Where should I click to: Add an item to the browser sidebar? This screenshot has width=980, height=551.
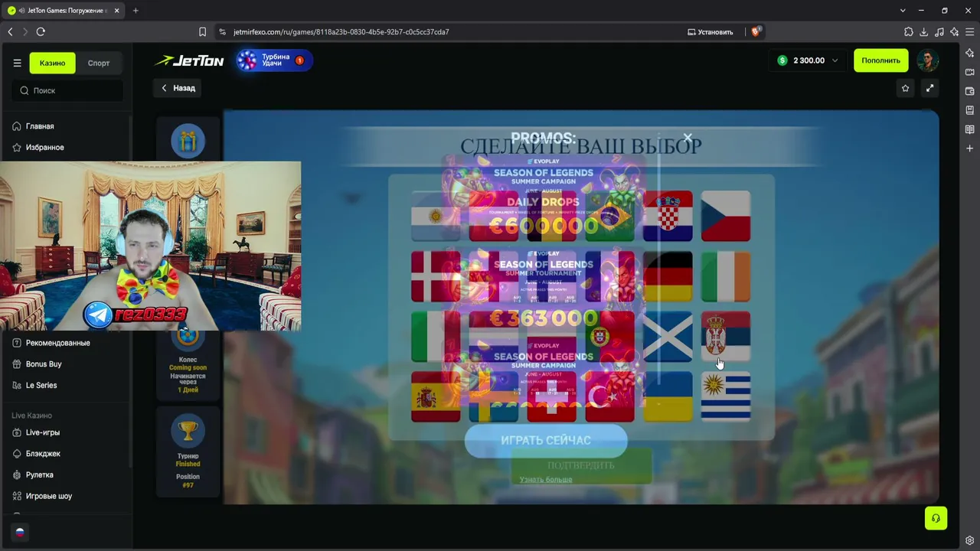(x=970, y=148)
